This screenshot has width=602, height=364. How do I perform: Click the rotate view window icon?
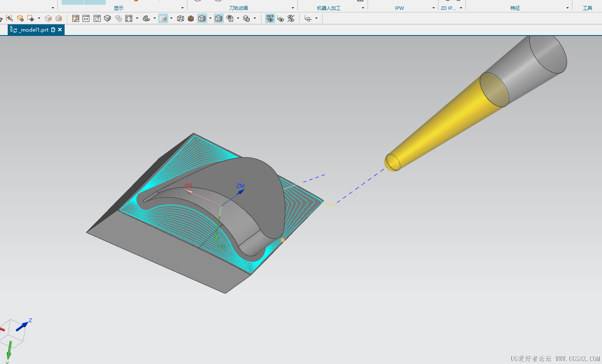click(x=97, y=18)
